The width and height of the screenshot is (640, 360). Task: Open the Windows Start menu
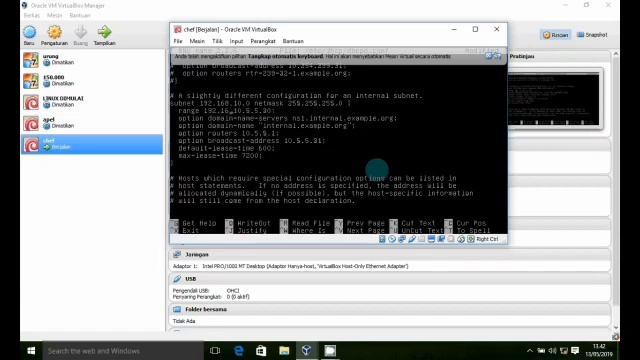(31, 351)
